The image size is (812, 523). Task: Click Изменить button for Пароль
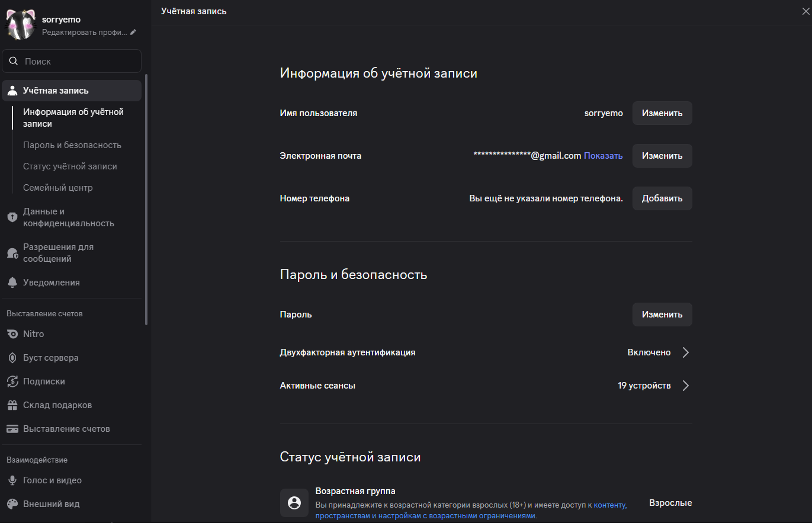[662, 315]
